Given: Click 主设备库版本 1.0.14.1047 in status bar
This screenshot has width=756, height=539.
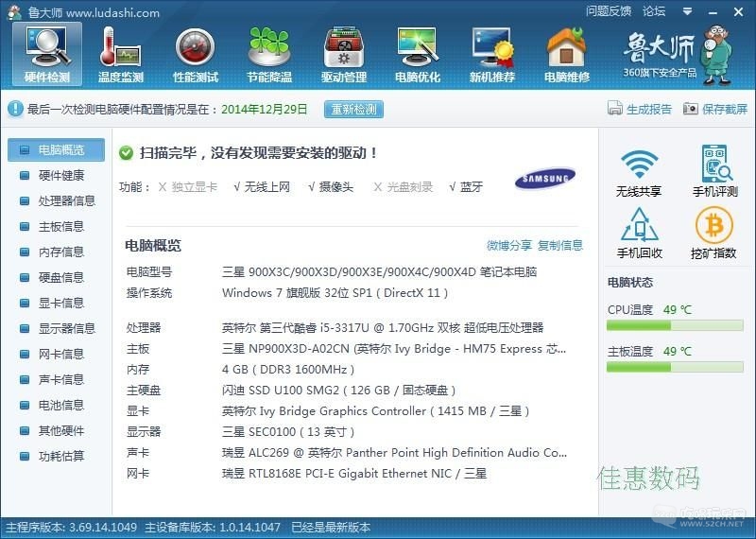Looking at the screenshot, I should (212, 527).
